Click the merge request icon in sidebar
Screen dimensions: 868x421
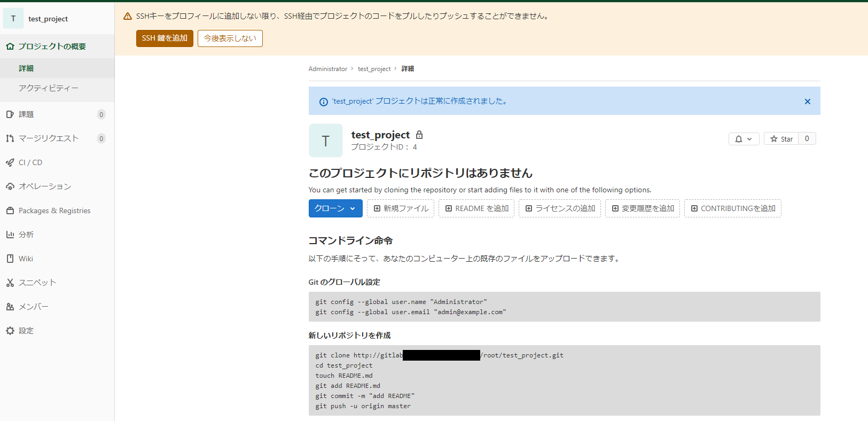[10, 138]
